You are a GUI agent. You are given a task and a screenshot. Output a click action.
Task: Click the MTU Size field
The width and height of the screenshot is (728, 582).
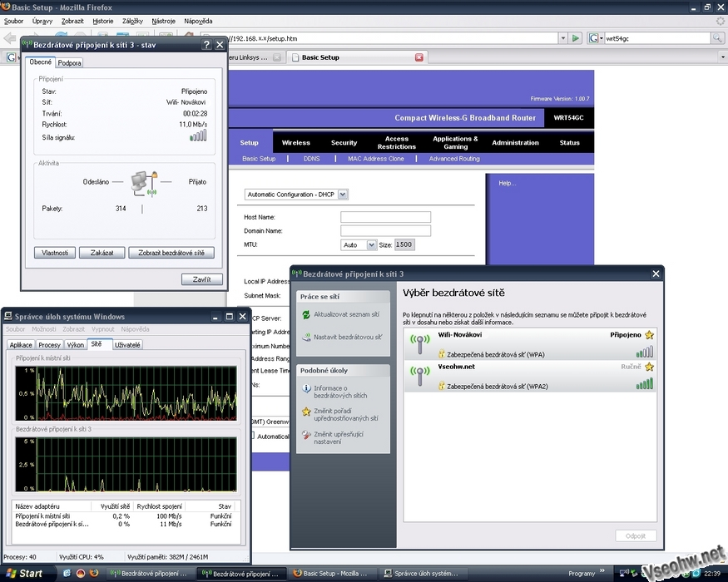[x=404, y=244]
